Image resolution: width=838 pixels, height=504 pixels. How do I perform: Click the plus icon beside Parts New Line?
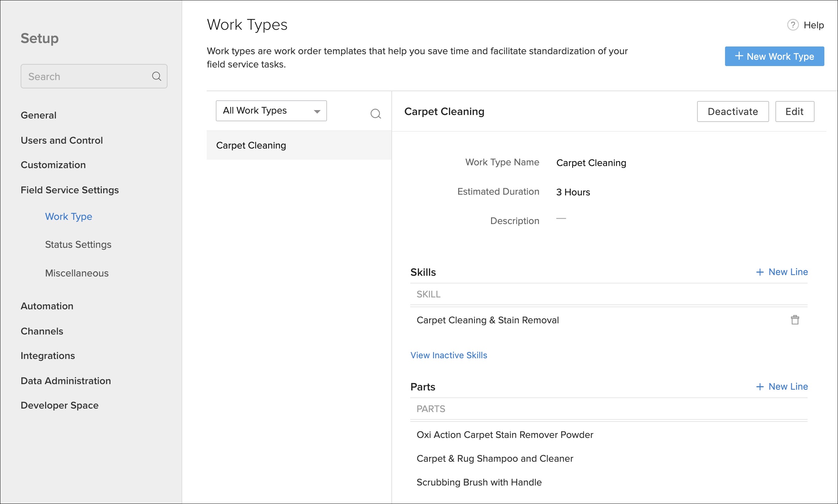[x=760, y=387]
